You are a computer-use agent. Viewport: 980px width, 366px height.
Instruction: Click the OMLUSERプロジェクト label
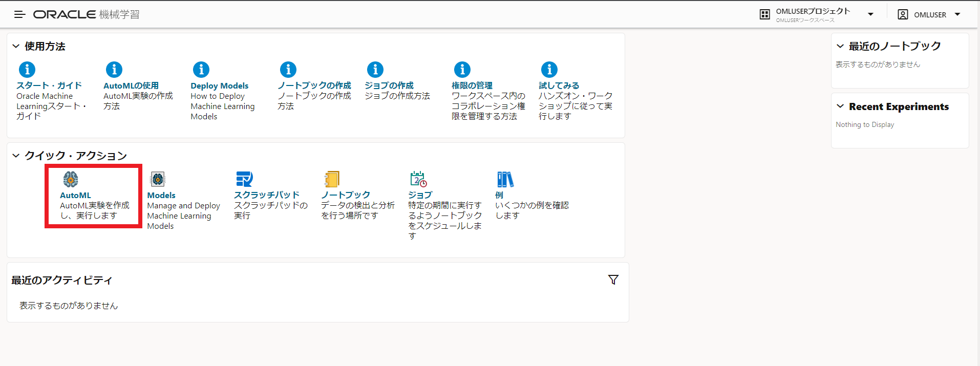(813, 11)
